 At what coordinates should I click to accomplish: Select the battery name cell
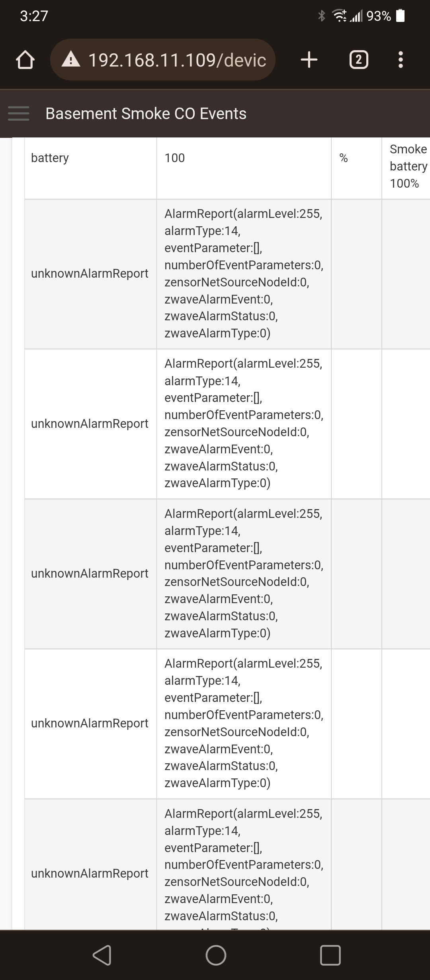coord(90,168)
